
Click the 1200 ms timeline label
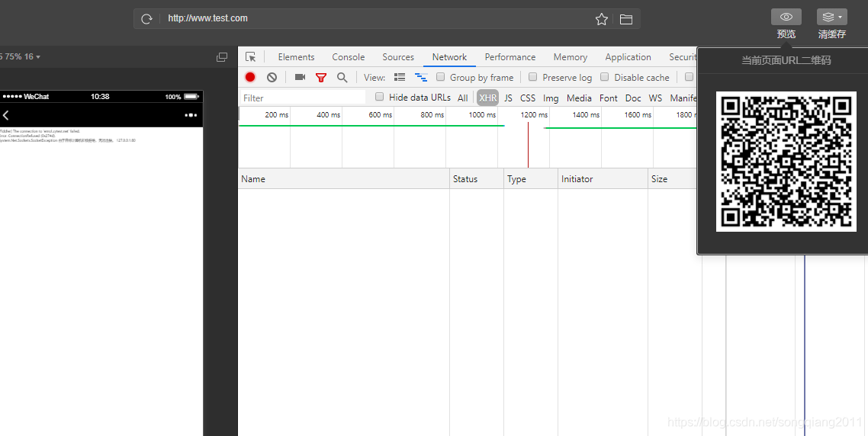pos(534,114)
